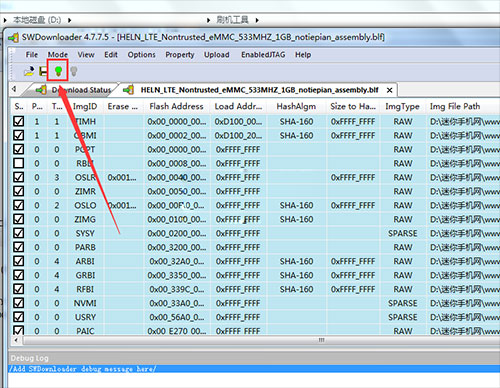Screen dimensions: 500x388
Task: Select 0xD100_00... load address cell
Action: (x=238, y=121)
